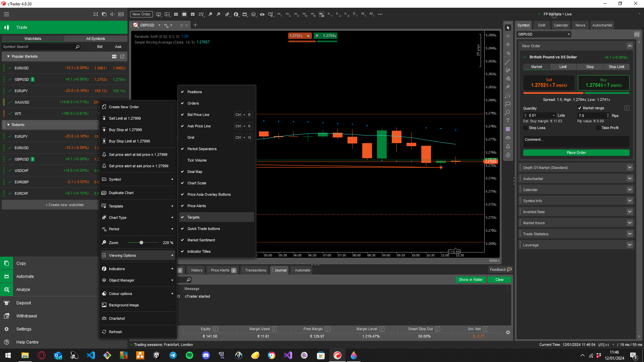
Task: Switch to the Calendar tab
Action: click(560, 25)
